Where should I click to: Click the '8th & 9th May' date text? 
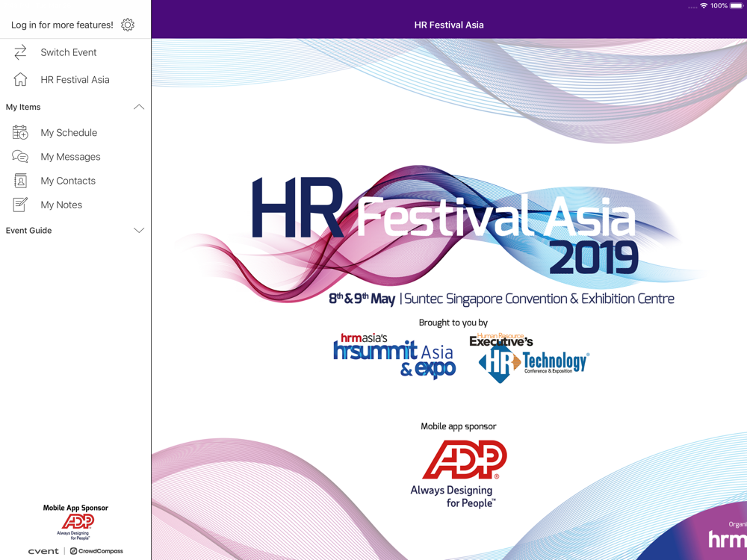click(x=362, y=299)
